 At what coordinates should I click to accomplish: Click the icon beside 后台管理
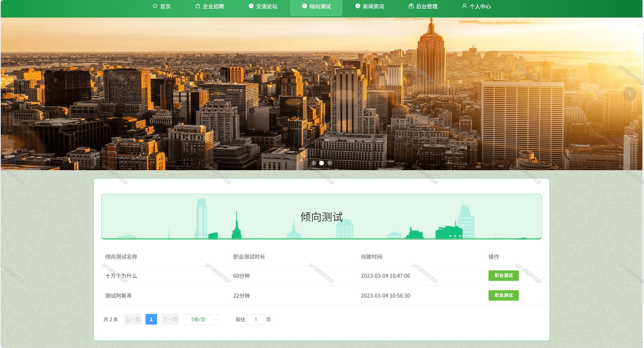(411, 6)
